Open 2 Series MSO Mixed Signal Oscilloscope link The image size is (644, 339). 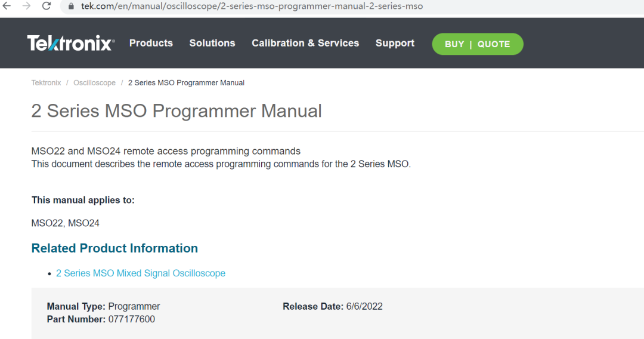click(141, 273)
